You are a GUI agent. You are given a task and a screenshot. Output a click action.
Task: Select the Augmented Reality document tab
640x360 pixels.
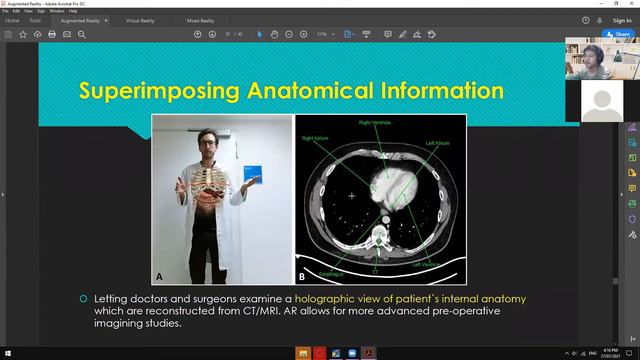pos(80,20)
